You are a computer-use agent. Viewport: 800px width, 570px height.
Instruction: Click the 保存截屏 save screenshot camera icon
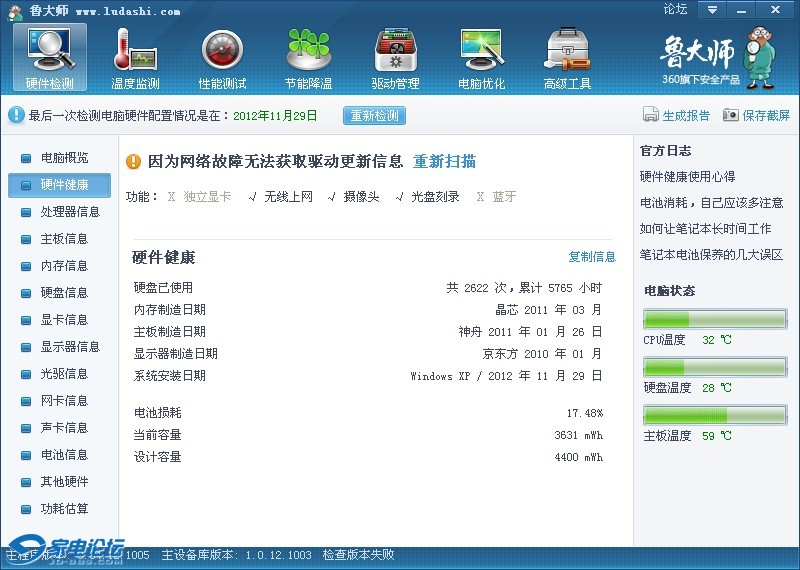coord(731,115)
